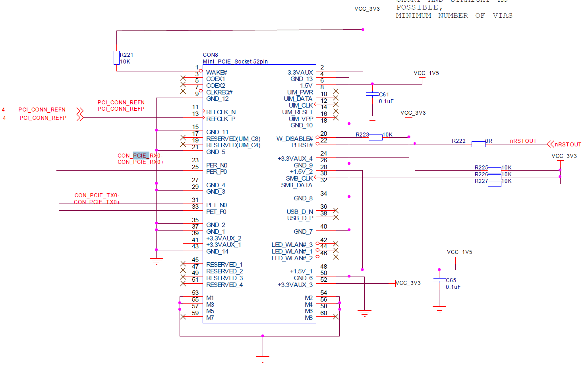This screenshot has height=369, width=588.
Task: Select the VCC_3V3 label next to pin 52
Action: [408, 283]
